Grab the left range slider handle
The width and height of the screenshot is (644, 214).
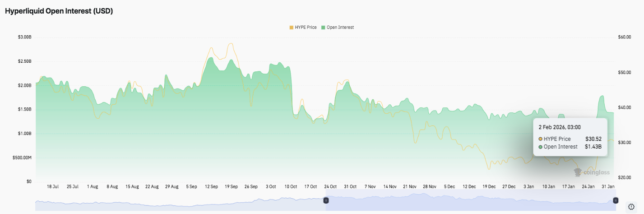[325, 200]
